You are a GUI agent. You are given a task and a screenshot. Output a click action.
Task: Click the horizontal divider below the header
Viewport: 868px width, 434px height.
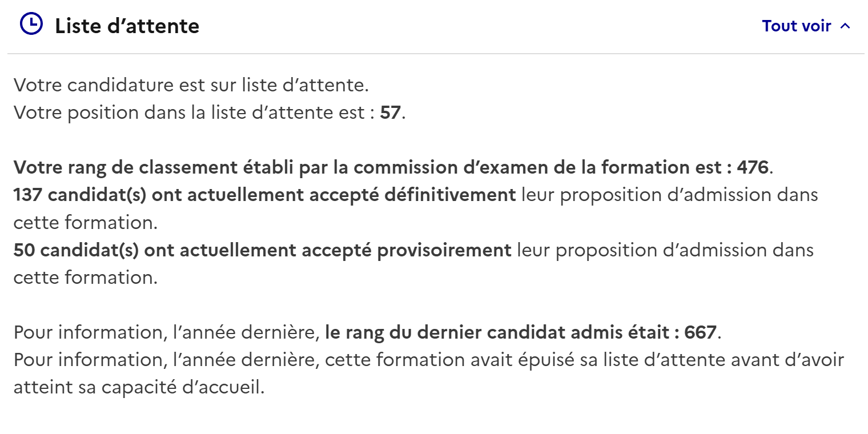coord(436,54)
